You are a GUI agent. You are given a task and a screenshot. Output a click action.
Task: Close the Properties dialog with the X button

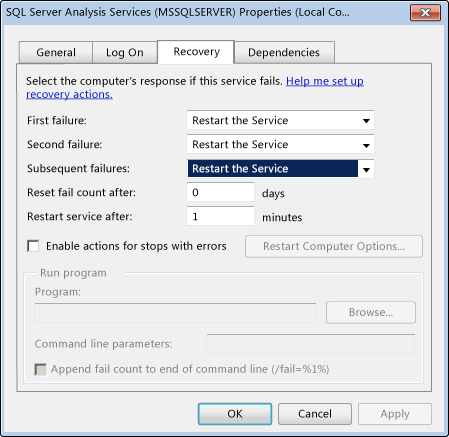(x=425, y=13)
